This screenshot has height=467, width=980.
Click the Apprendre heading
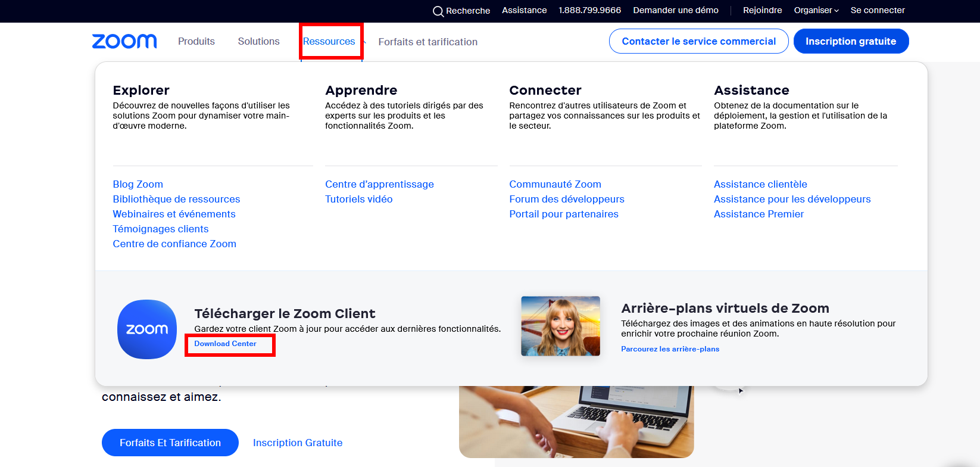coord(361,90)
